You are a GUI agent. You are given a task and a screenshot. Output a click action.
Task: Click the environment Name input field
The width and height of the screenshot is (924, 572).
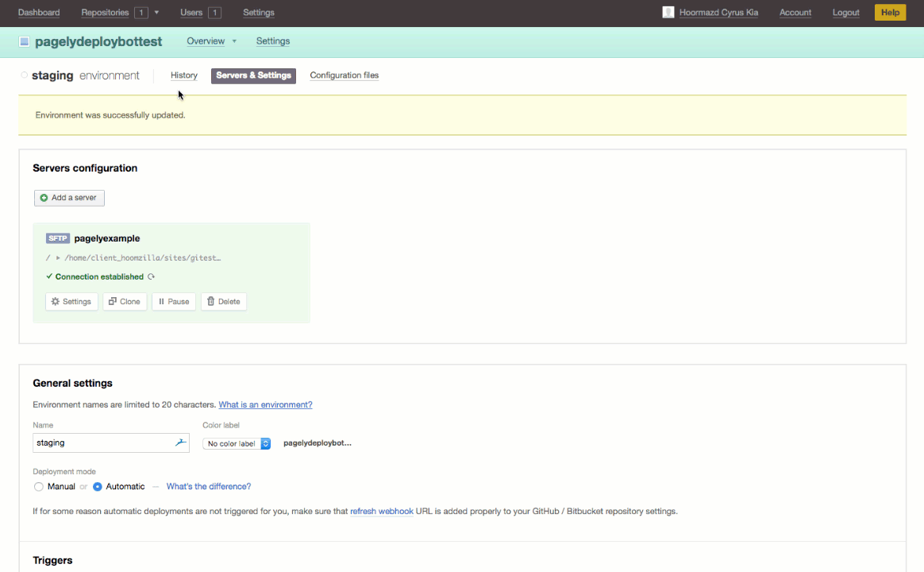point(111,443)
